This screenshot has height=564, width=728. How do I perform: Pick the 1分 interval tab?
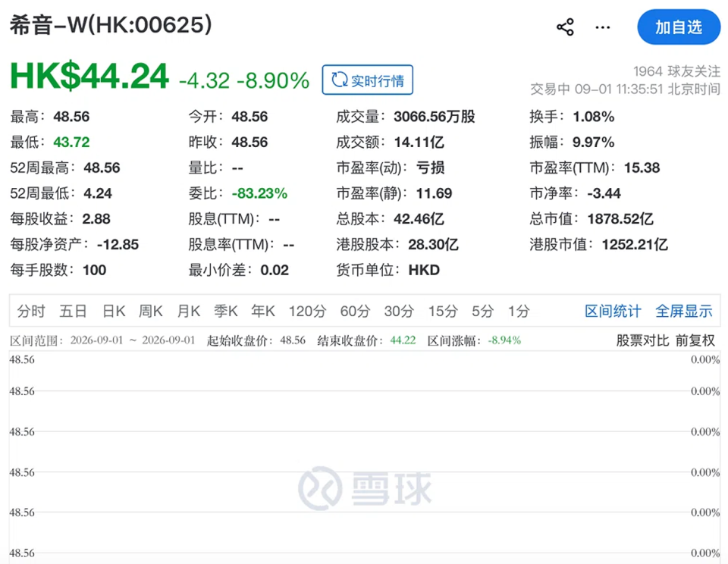tap(519, 311)
